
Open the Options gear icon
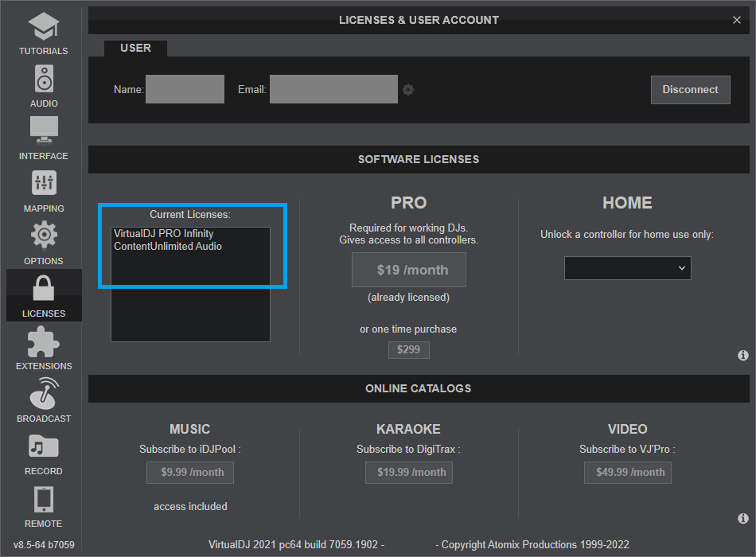pyautogui.click(x=44, y=235)
